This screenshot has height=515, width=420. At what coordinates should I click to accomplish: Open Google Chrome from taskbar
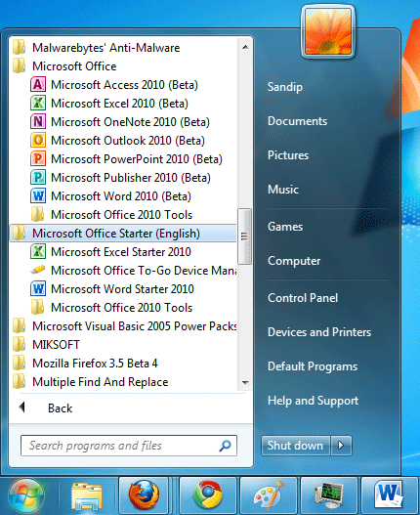click(207, 494)
